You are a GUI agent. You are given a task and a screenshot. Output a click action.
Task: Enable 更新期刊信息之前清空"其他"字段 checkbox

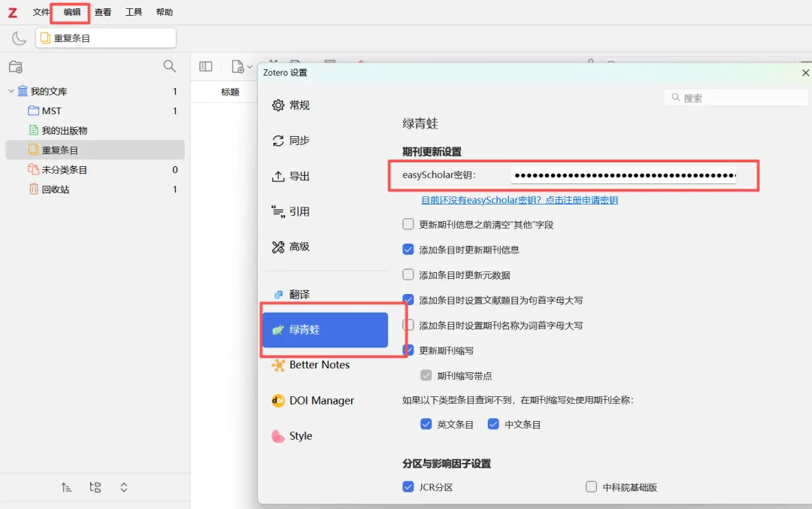(x=408, y=224)
